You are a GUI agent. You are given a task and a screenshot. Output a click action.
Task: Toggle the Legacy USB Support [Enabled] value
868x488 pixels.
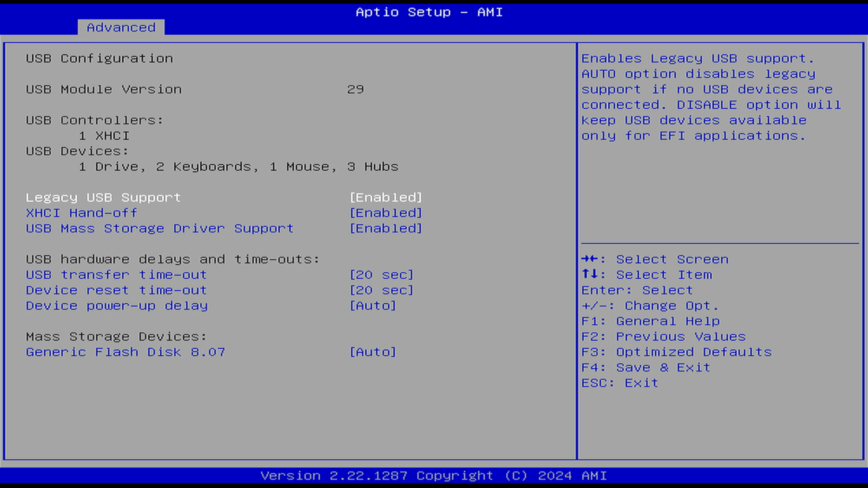point(385,197)
